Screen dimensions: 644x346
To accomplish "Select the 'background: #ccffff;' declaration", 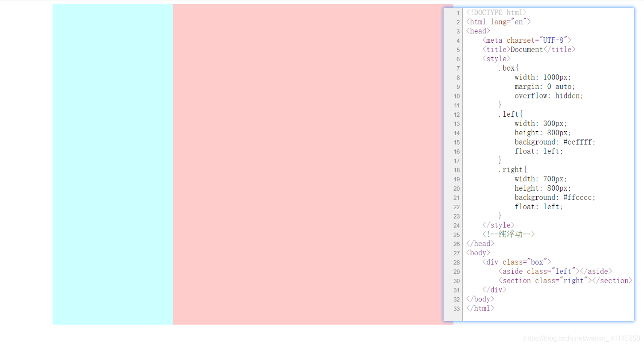I will coord(555,142).
